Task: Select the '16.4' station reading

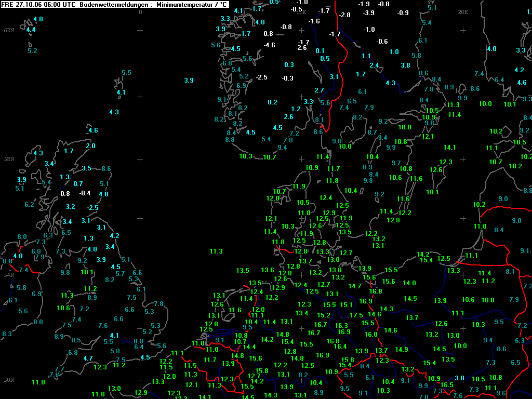Action: 340,346
